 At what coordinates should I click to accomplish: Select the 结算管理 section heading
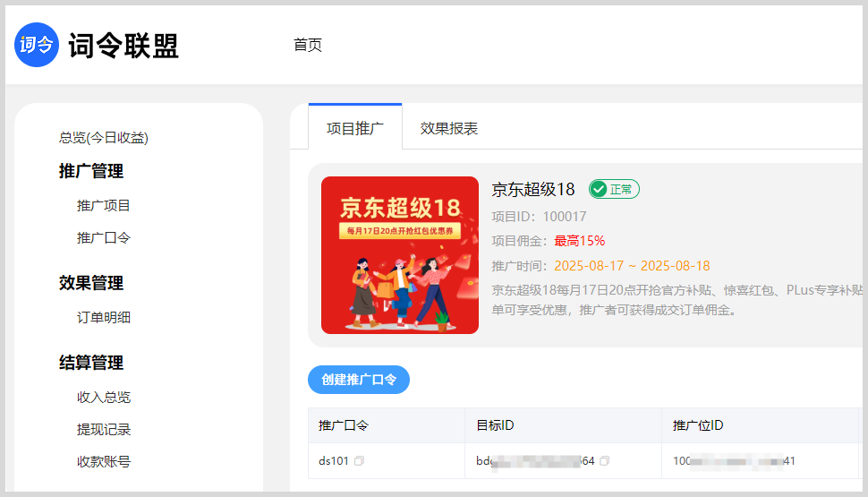tap(91, 363)
